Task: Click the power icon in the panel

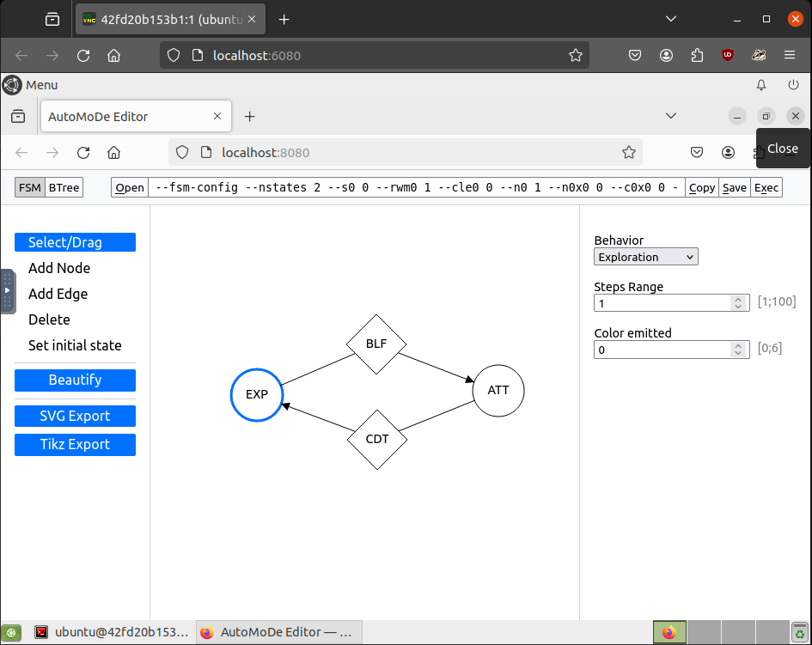Action: (793, 85)
